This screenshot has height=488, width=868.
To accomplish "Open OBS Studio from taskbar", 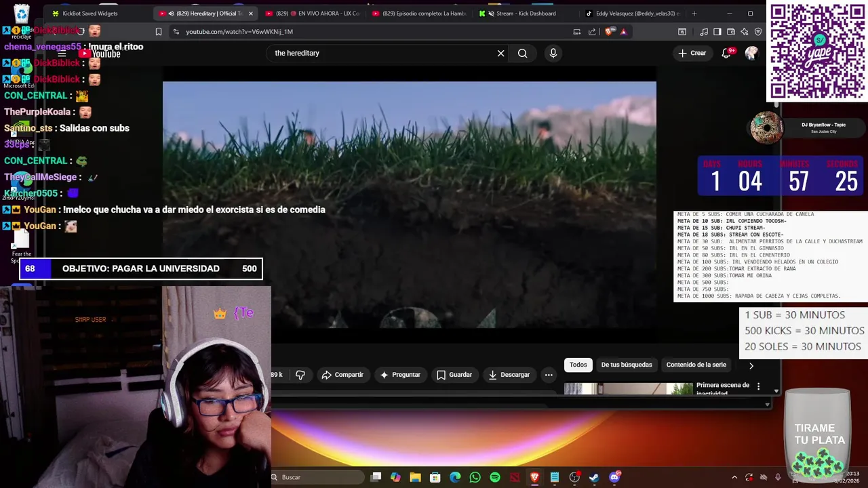I will (x=574, y=477).
